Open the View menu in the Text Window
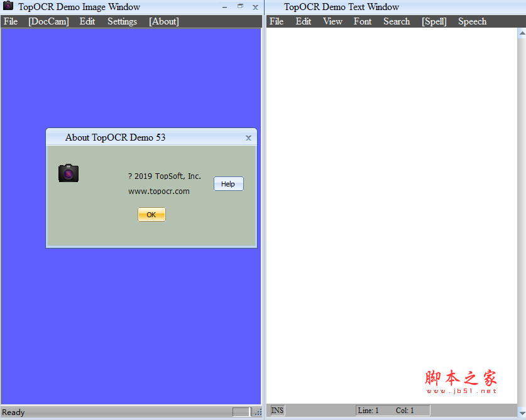Image resolution: width=526 pixels, height=420 pixels. pos(332,21)
